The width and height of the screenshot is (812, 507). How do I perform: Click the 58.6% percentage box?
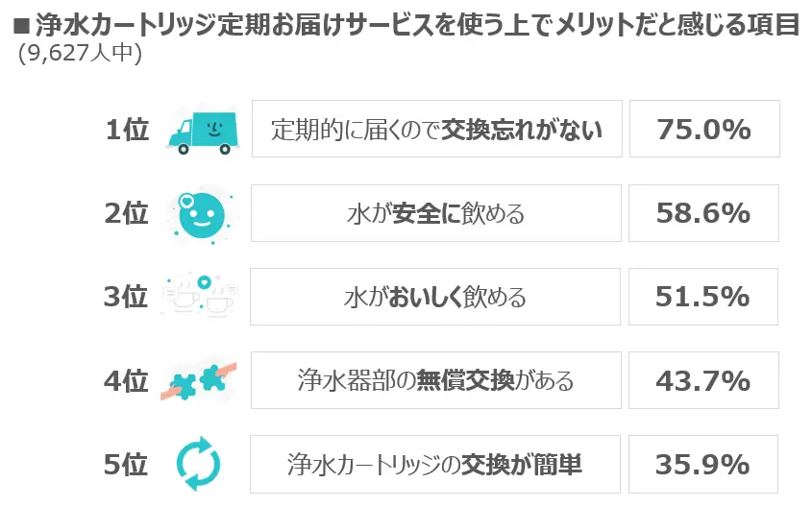703,213
